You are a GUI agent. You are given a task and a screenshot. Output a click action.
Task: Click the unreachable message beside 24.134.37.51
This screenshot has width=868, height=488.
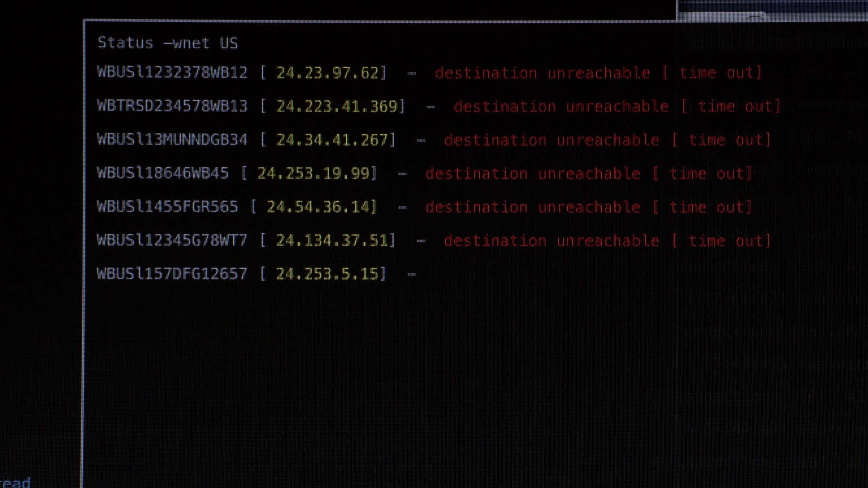coord(607,241)
